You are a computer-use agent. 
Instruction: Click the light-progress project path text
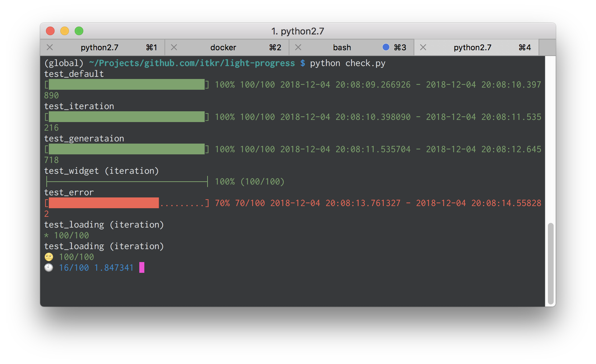click(x=192, y=63)
